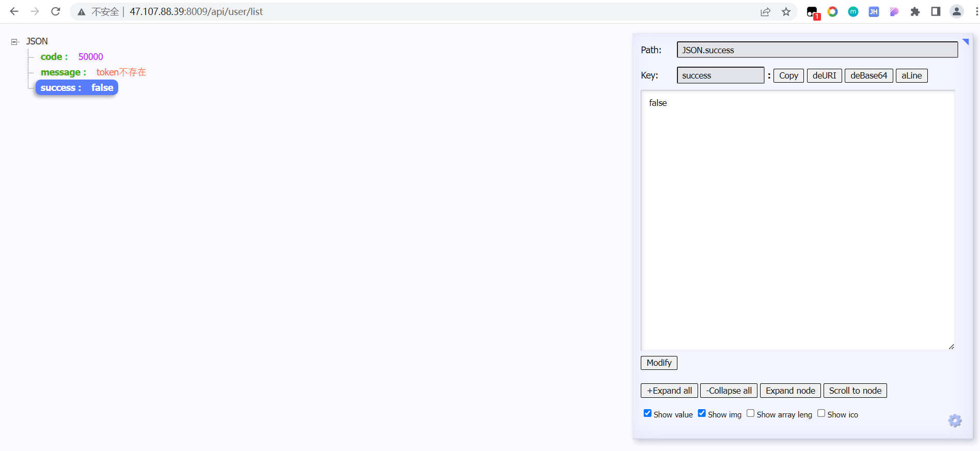Viewport: 980px width, 451px height.
Task: Click Expand node button
Action: coord(790,391)
